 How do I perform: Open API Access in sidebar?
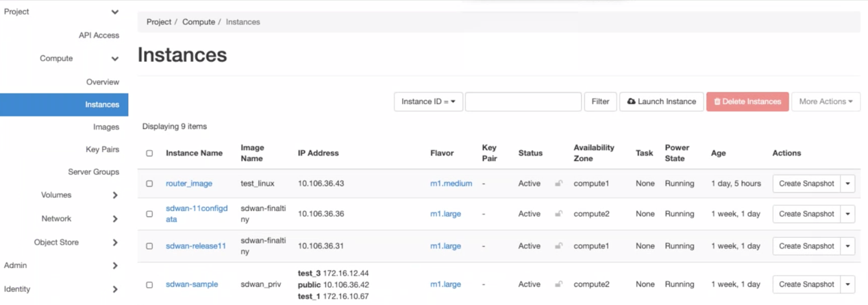click(99, 35)
